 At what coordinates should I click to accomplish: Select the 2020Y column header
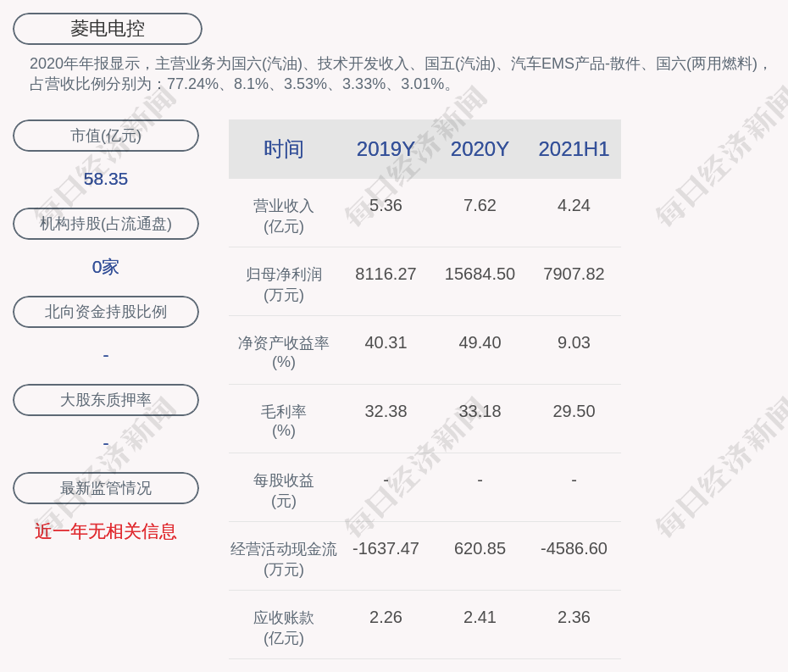pyautogui.click(x=480, y=149)
